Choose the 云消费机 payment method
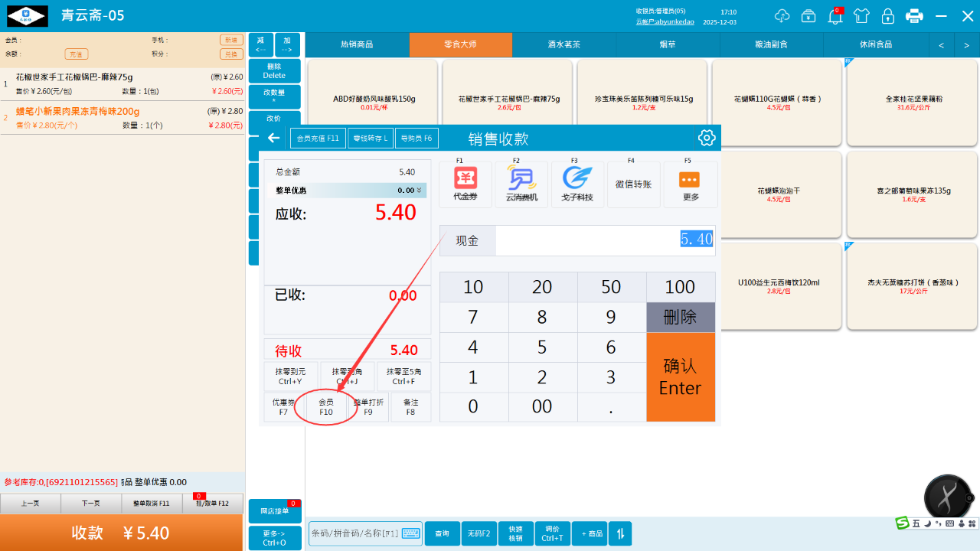This screenshot has width=980, height=551. click(521, 184)
